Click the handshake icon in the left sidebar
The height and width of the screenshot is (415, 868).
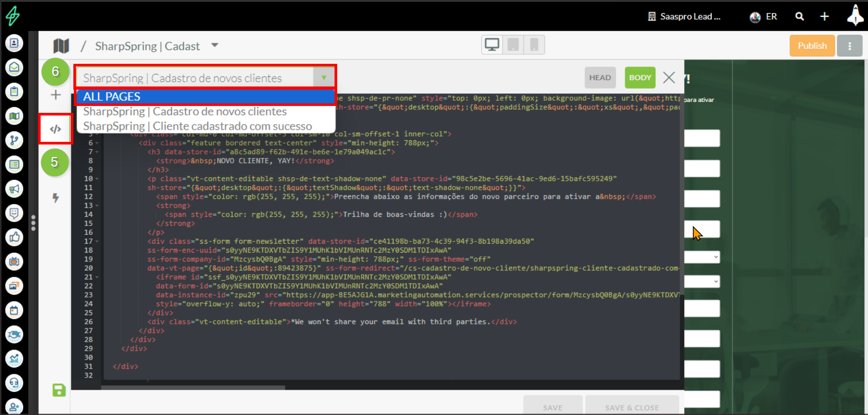[x=14, y=334]
